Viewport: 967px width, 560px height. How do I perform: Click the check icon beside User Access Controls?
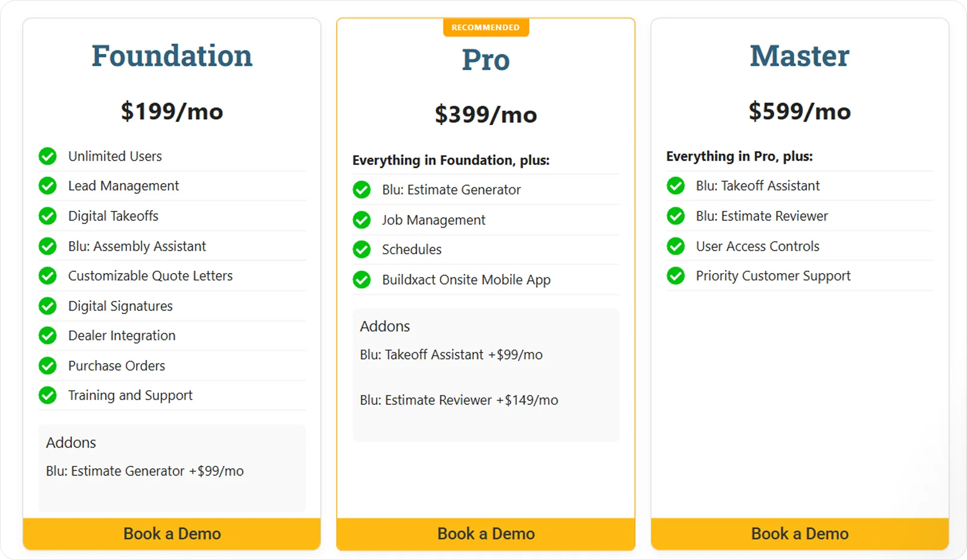[675, 246]
